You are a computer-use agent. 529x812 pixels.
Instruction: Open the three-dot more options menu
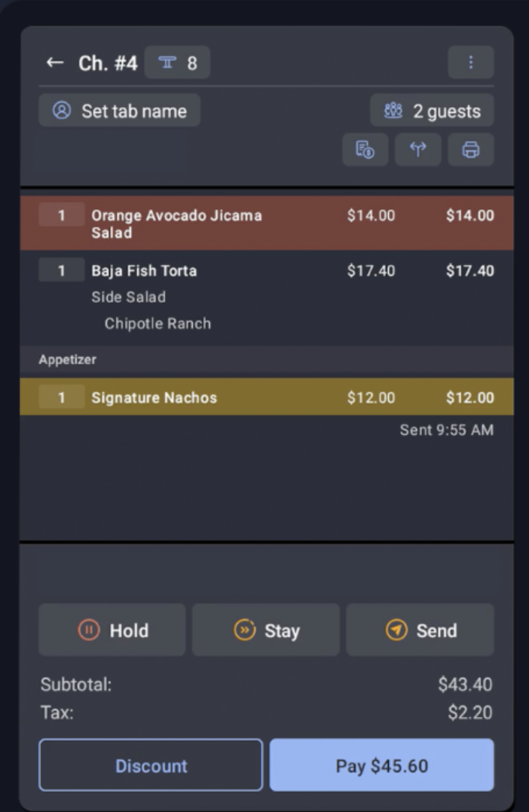[471, 63]
